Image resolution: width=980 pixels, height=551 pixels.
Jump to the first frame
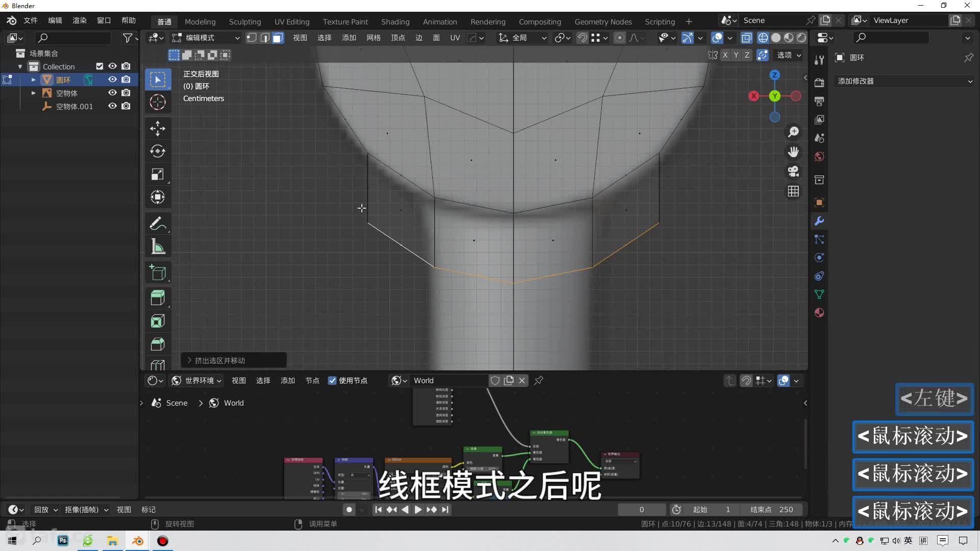pos(378,510)
